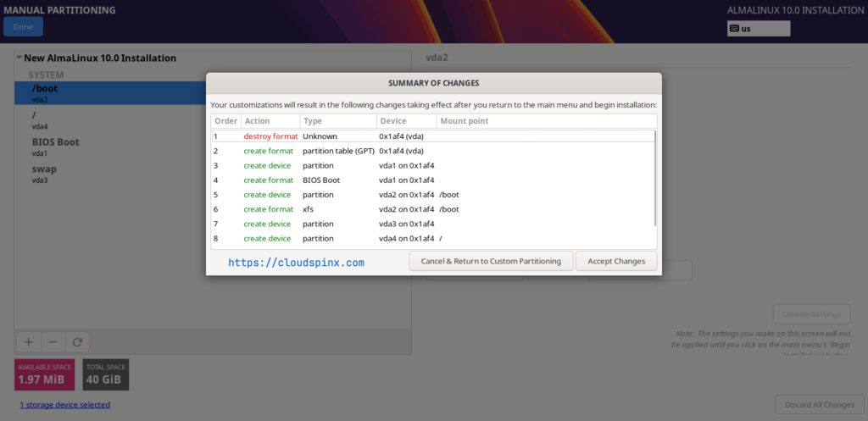
Task: Click the reload storage configuration icon
Action: [77, 342]
